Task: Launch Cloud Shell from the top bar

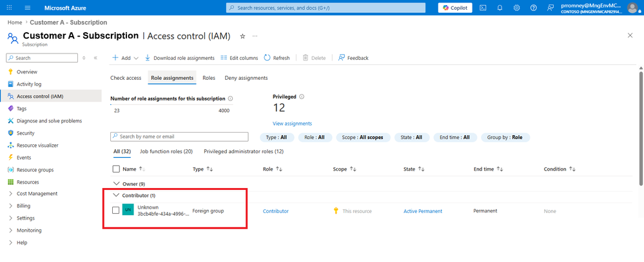Action: [483, 8]
